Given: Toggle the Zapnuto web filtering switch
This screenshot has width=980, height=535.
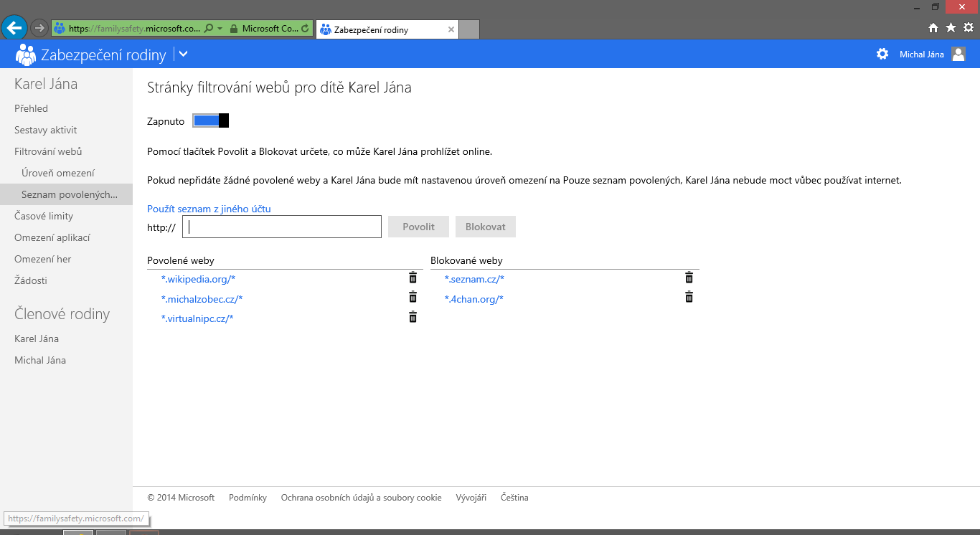Looking at the screenshot, I should (x=210, y=121).
